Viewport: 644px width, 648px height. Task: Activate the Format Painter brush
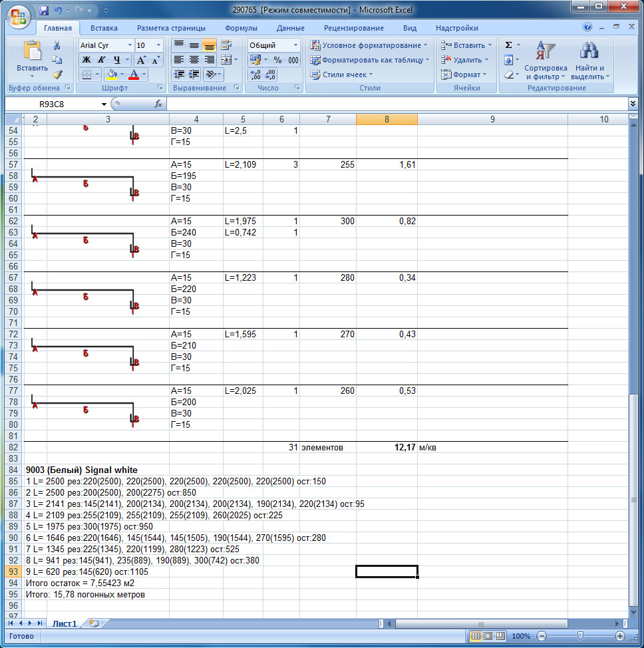click(x=57, y=75)
